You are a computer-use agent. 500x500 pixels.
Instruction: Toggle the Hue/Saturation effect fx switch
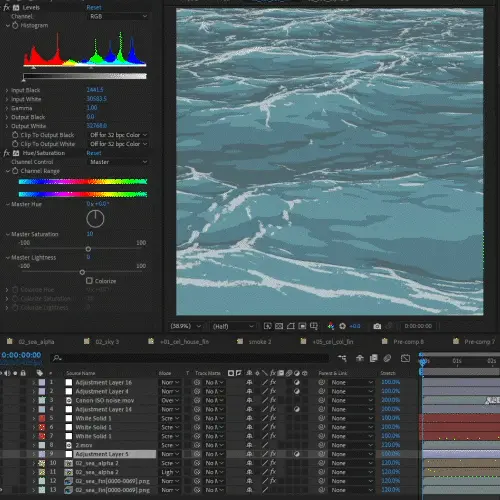[x=6, y=153]
